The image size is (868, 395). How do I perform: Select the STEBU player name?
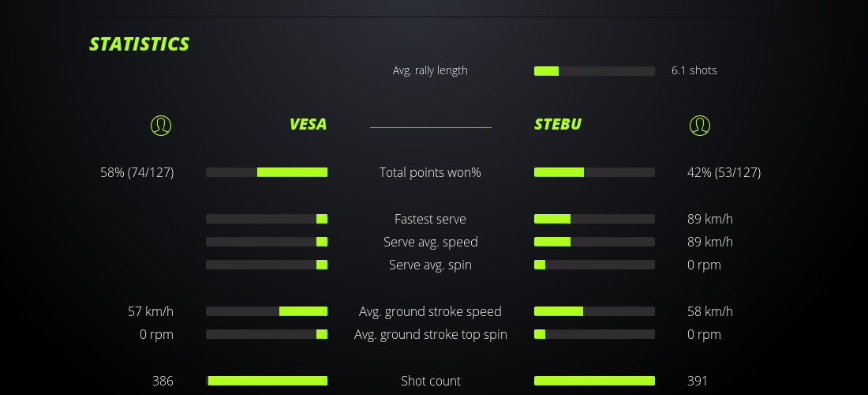point(558,124)
